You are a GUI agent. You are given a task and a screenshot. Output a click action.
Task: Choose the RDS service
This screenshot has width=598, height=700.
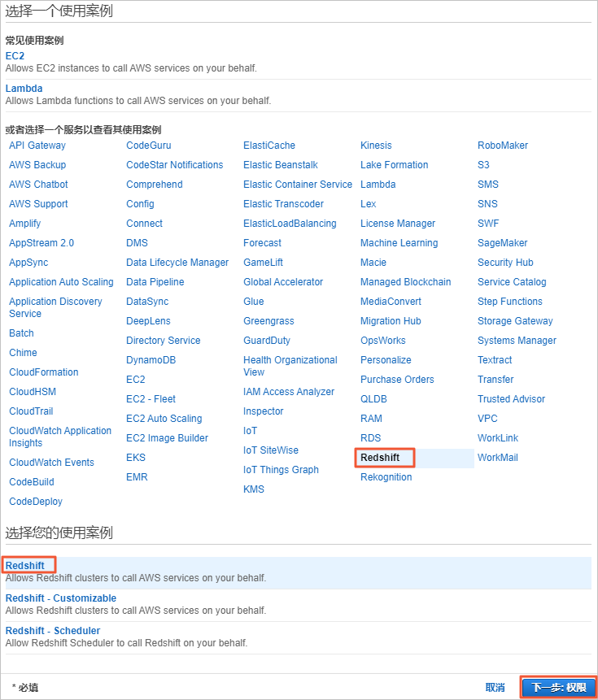[371, 438]
